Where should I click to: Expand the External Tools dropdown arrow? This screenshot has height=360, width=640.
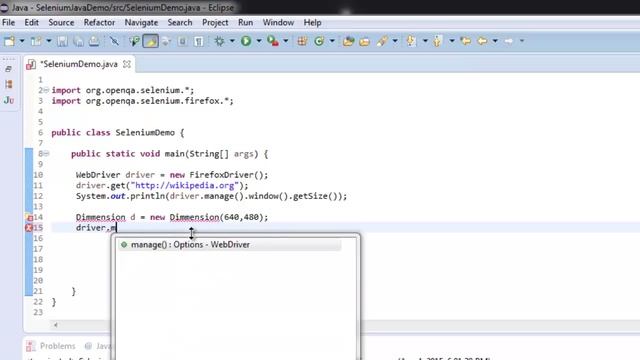pos(286,41)
